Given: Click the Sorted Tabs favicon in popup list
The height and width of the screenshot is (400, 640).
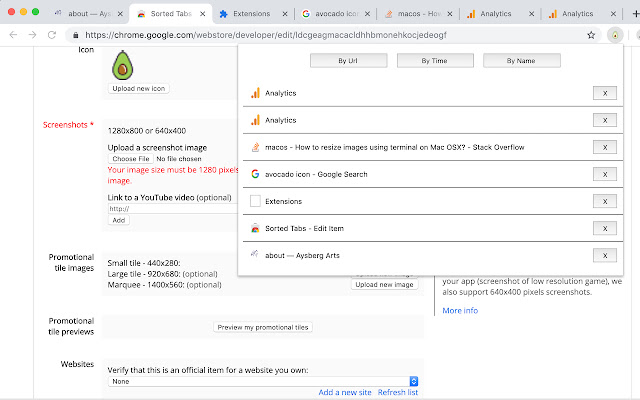Looking at the screenshot, I should (255, 229).
